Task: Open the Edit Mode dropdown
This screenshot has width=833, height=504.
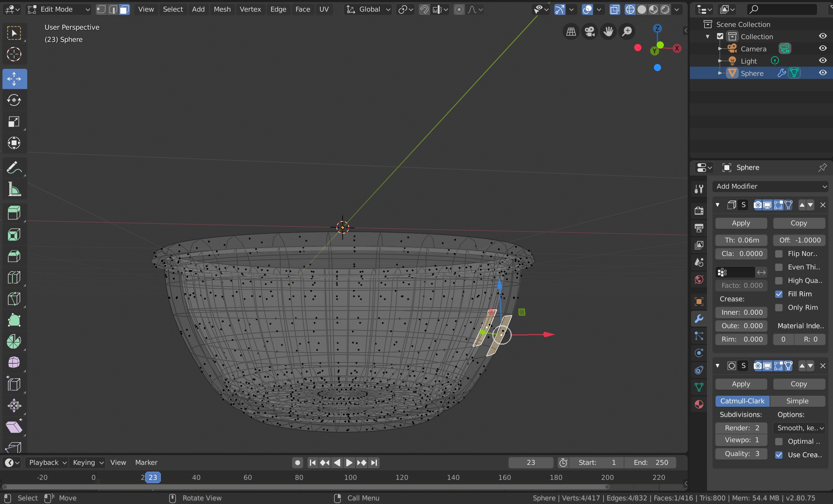Action: click(x=59, y=9)
